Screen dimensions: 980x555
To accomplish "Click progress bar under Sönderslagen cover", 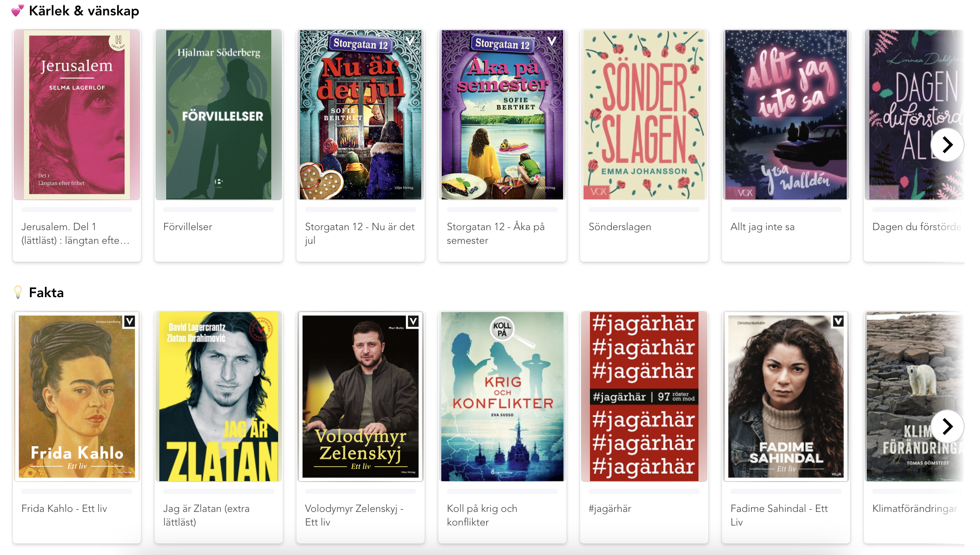I will [x=644, y=210].
